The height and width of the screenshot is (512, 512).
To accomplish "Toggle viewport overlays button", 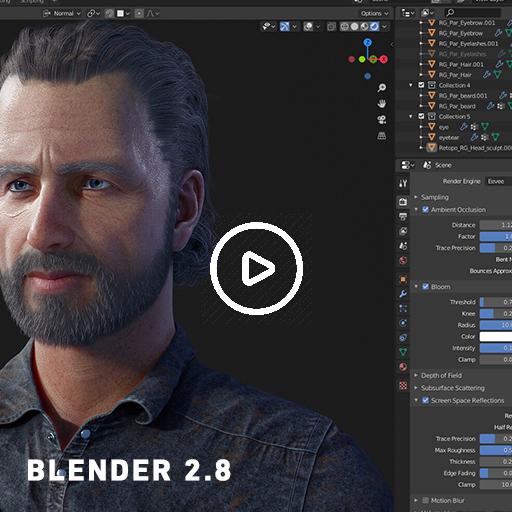I will pos(308,27).
